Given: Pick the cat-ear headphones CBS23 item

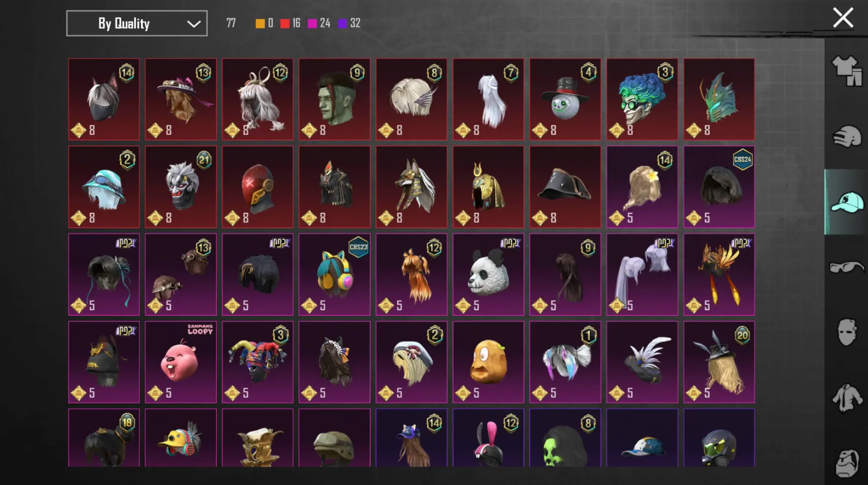Looking at the screenshot, I should click(334, 274).
